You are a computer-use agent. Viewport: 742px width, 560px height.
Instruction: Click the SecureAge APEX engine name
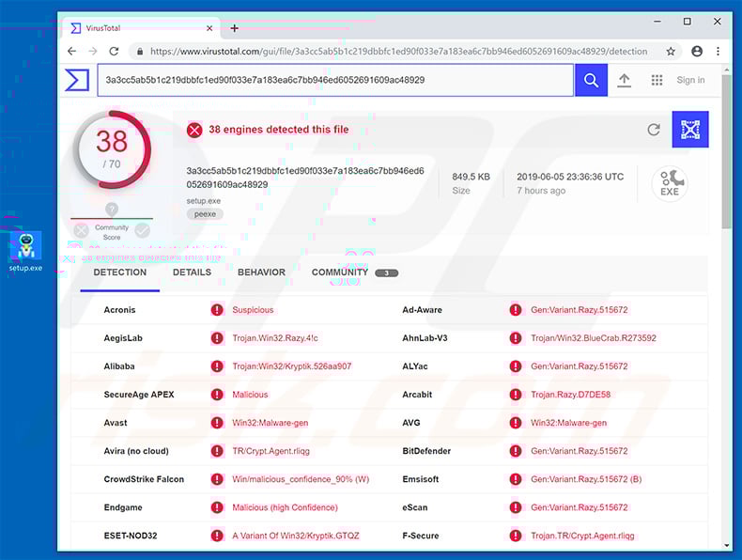tap(139, 395)
